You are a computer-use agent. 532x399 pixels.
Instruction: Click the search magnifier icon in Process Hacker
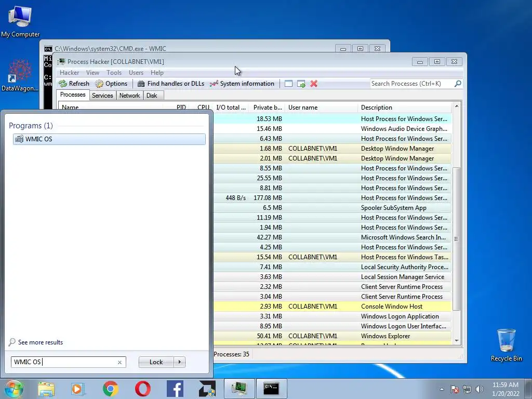click(x=458, y=84)
